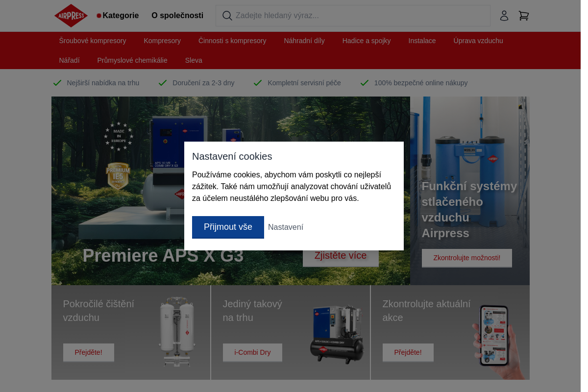
Task: Open cookie Nastavení link
Action: (x=286, y=227)
